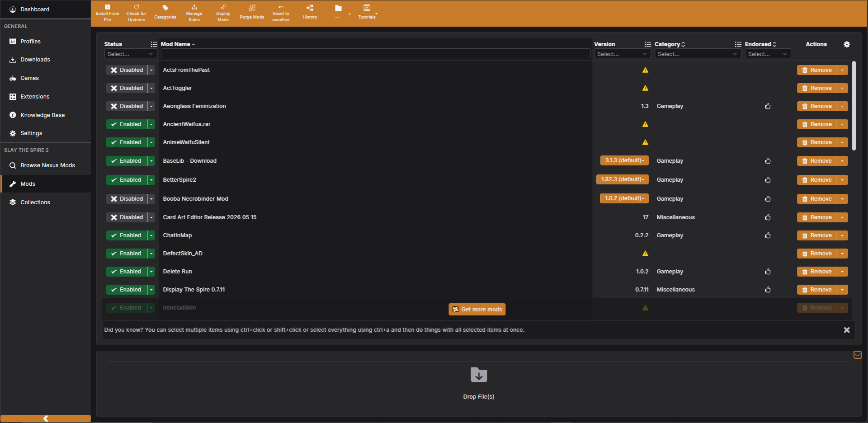
Task: Expand status arrow for Display The Spire
Action: (x=151, y=290)
